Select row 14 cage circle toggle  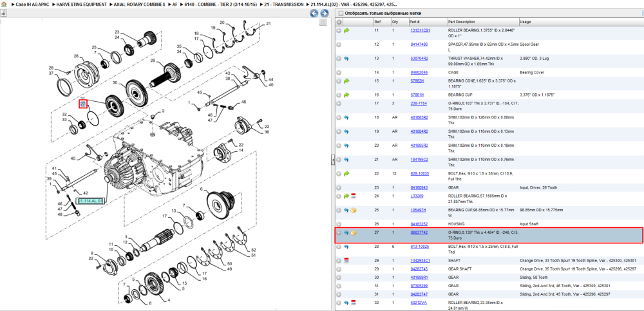[339, 73]
